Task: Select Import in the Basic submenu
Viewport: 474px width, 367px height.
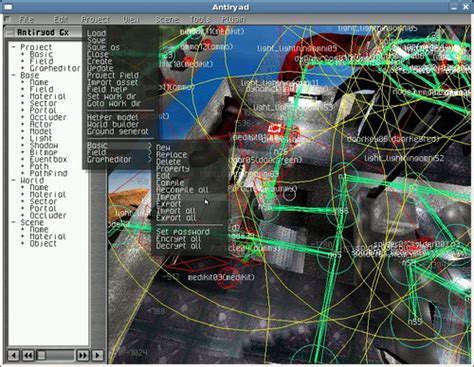Action: [x=168, y=197]
